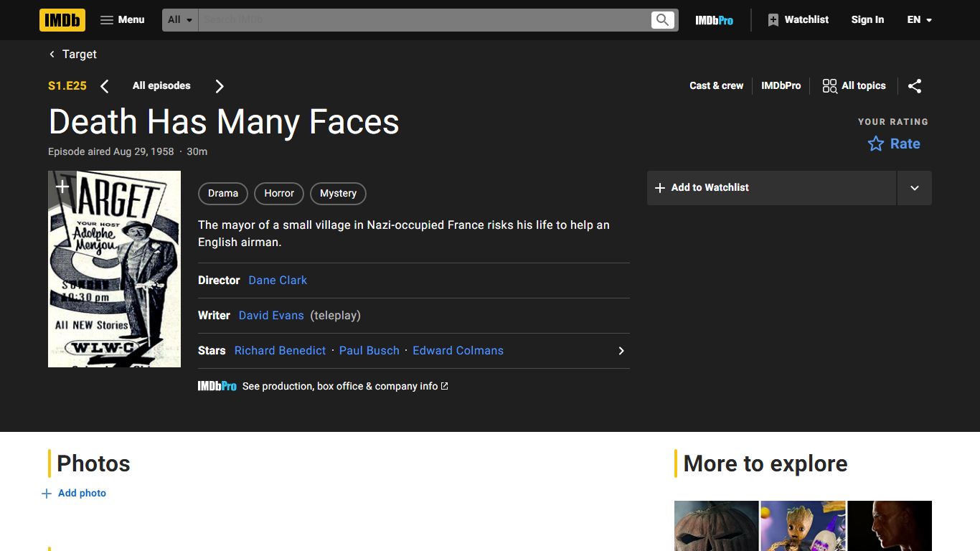
Task: Open the All search category dropdown
Action: click(x=180, y=20)
